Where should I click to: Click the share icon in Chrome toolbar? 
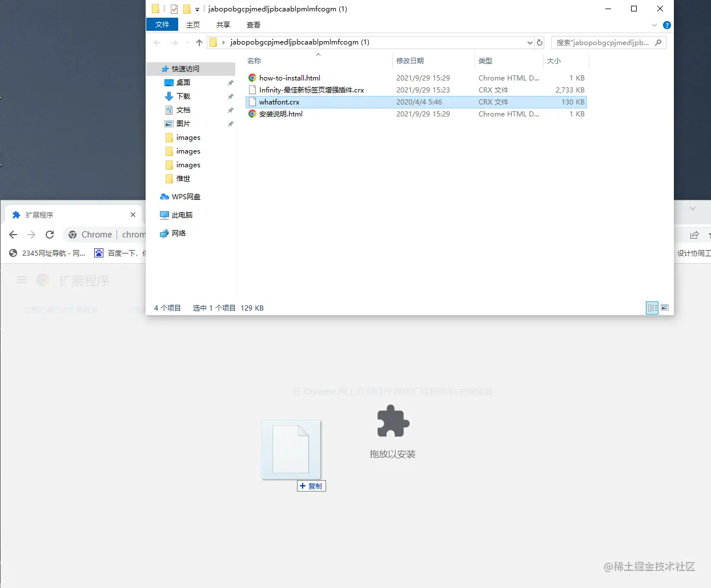tap(694, 235)
